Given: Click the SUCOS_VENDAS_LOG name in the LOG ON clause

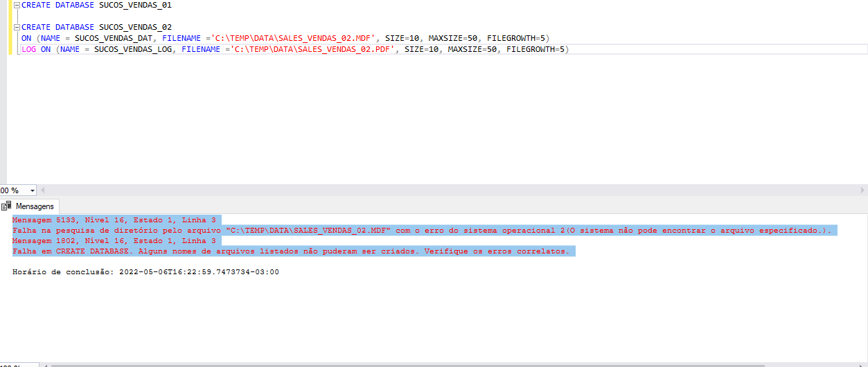Looking at the screenshot, I should [x=133, y=49].
